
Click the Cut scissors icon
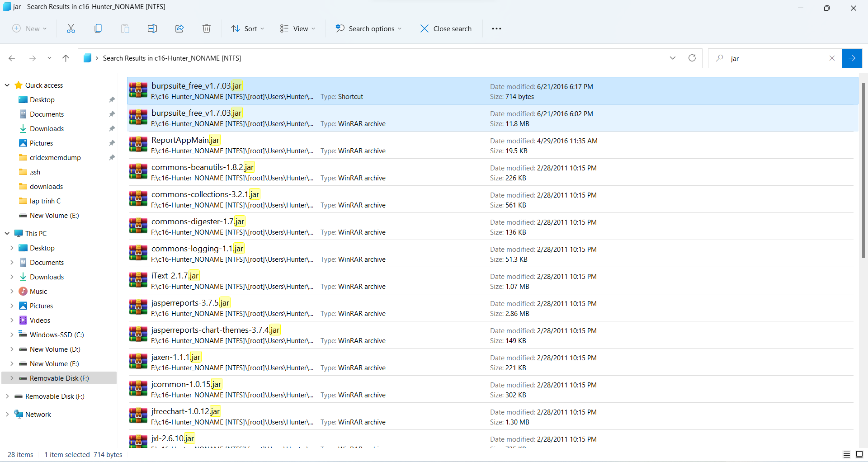[71, 28]
